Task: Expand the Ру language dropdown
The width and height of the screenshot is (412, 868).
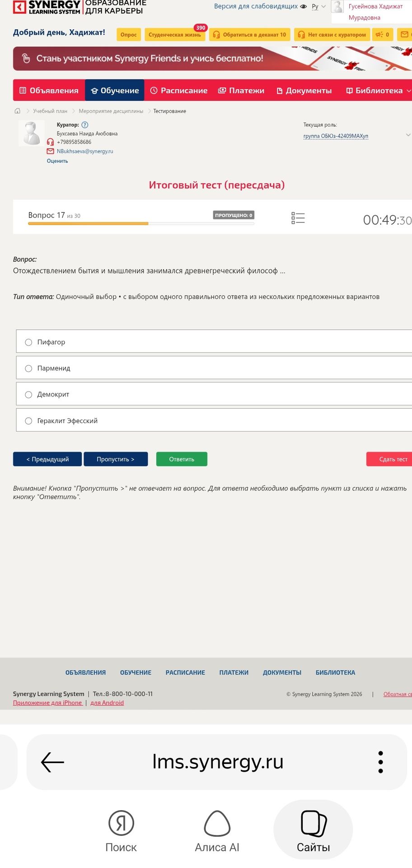Action: pyautogui.click(x=319, y=6)
